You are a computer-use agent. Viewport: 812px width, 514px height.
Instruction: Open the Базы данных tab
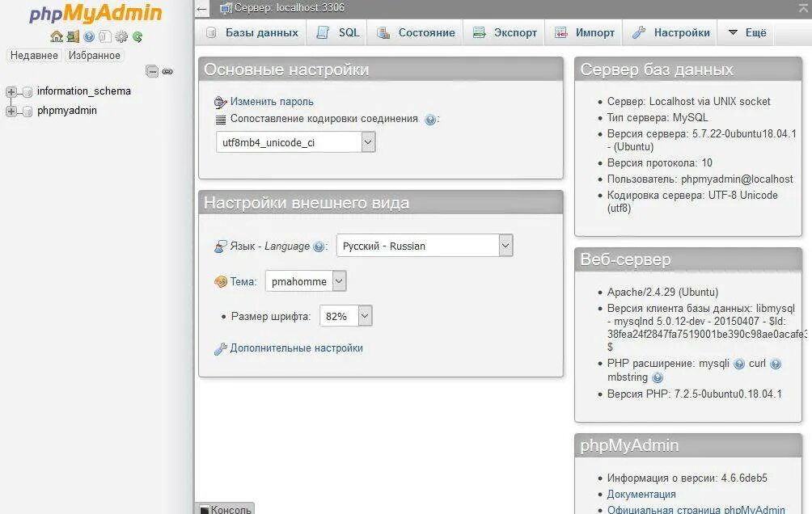252,32
